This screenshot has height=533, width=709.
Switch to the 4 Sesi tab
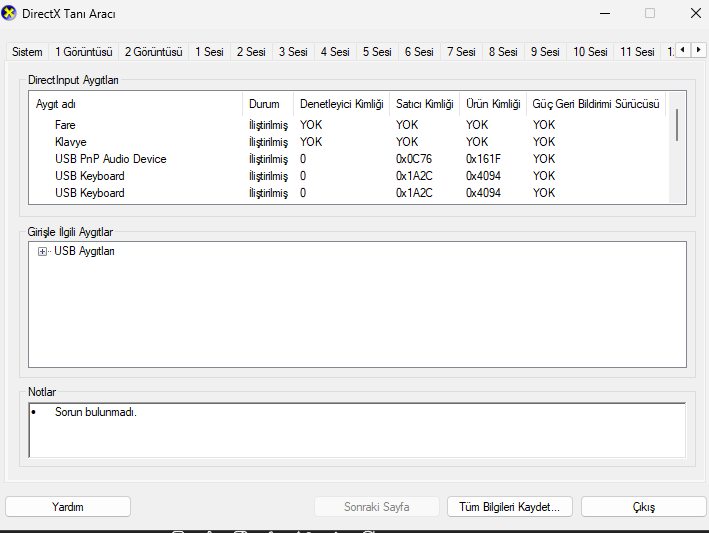[336, 52]
